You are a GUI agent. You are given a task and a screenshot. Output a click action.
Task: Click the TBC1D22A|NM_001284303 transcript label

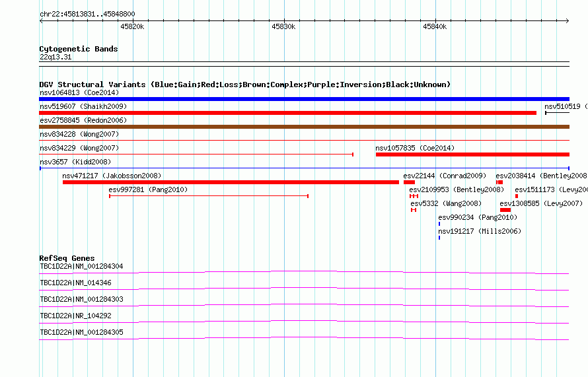[x=81, y=300]
